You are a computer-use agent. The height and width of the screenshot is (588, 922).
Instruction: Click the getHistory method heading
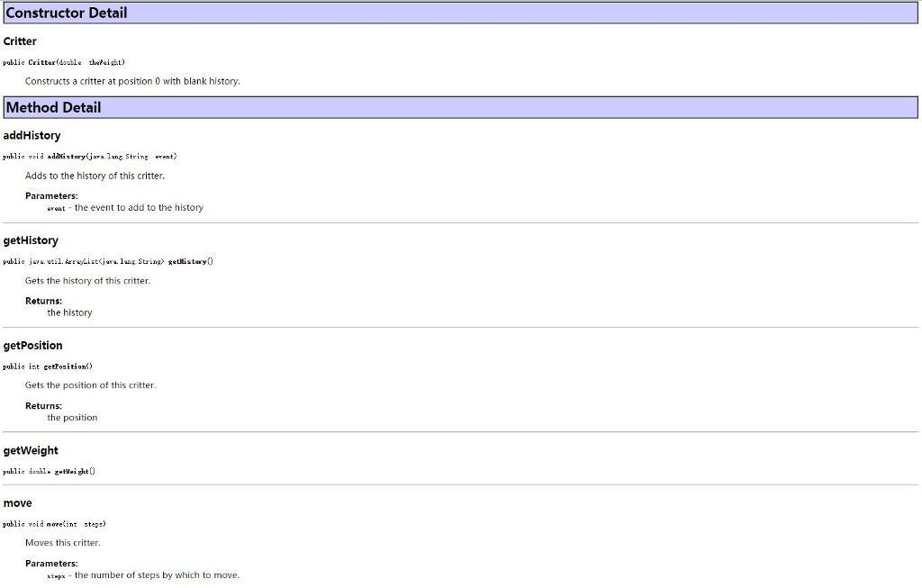point(31,240)
